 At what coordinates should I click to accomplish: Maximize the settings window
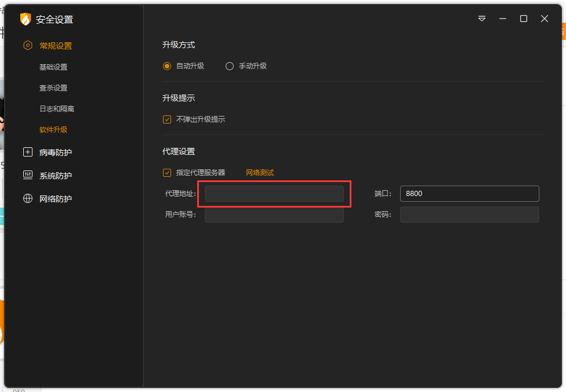pos(524,19)
